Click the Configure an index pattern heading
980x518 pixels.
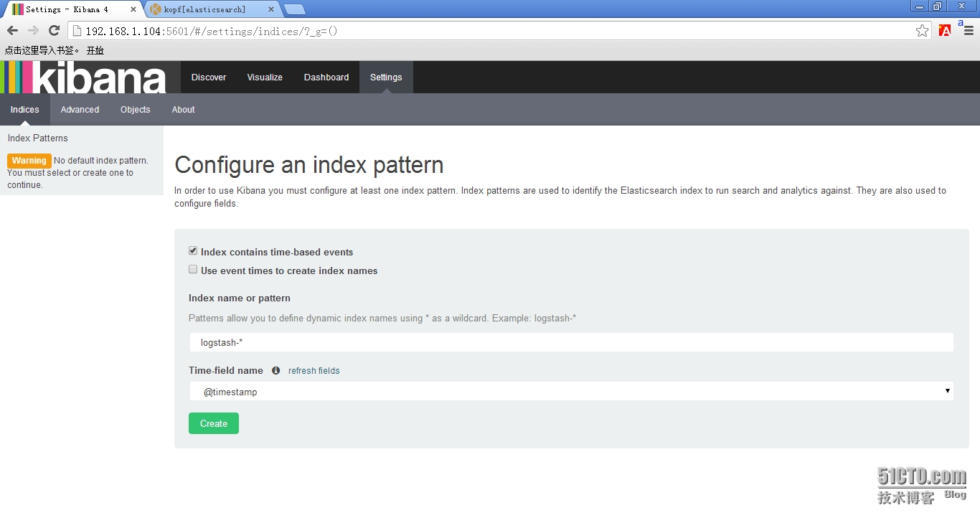pyautogui.click(x=309, y=165)
